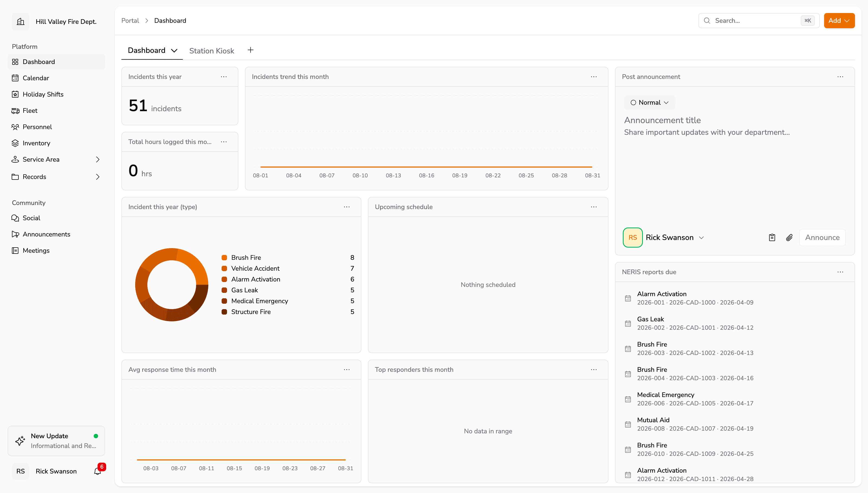Image resolution: width=868 pixels, height=493 pixels.
Task: Click the Structure Fire legend color swatch
Action: point(224,312)
